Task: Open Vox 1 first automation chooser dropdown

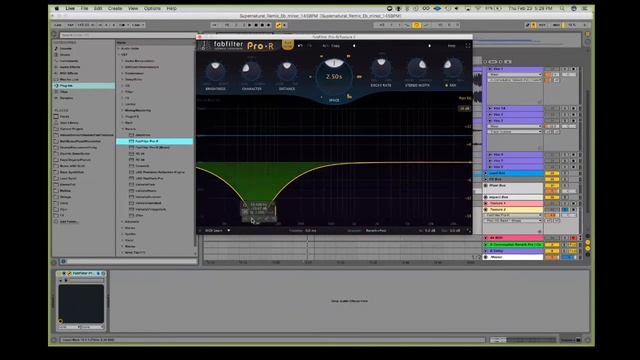Action: tap(515, 75)
